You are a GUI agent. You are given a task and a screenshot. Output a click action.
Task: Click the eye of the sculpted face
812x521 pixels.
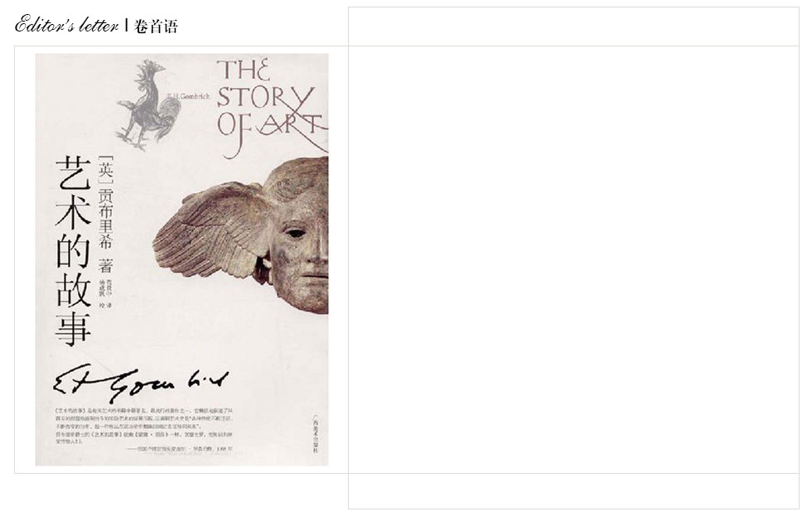295,233
